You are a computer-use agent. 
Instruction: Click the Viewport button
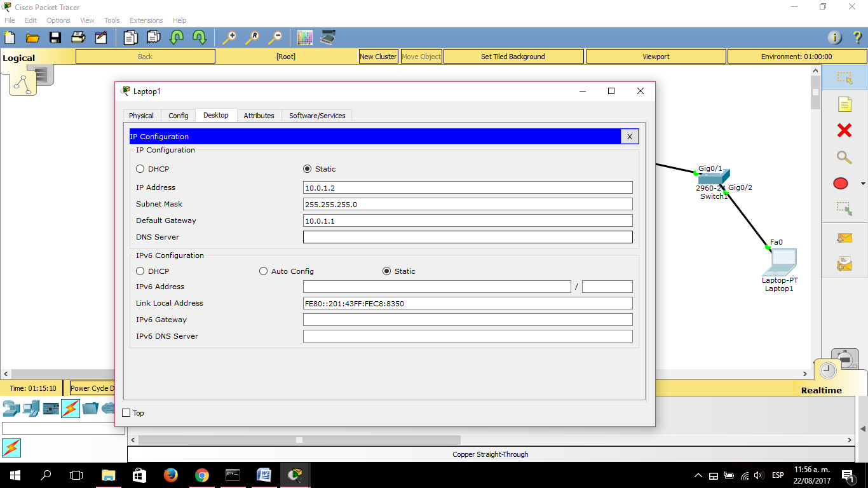pyautogui.click(x=656, y=56)
